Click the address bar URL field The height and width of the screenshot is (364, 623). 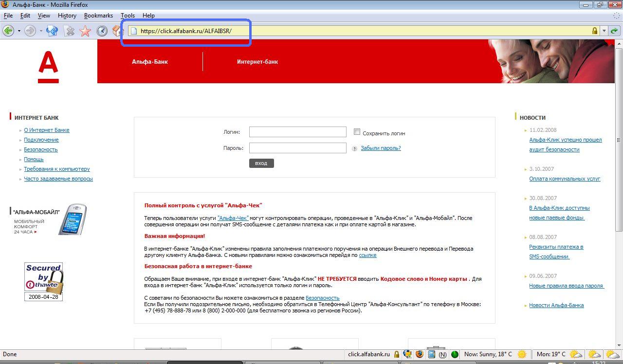click(365, 31)
